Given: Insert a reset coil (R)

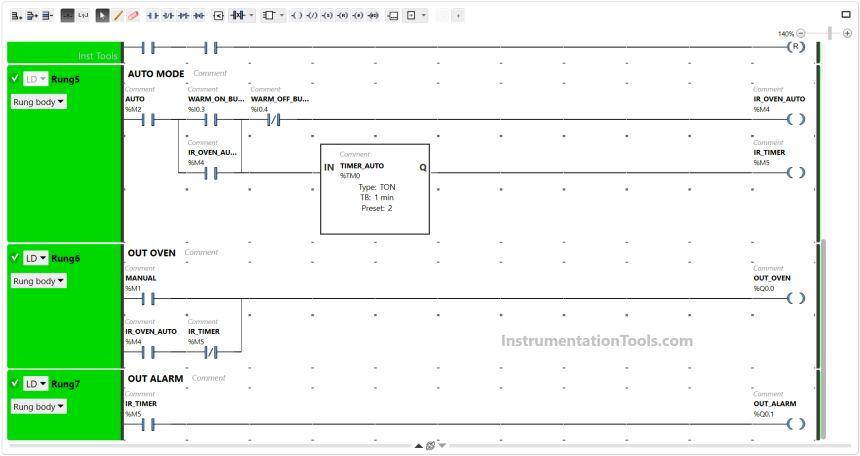Looking at the screenshot, I should pos(342,16).
